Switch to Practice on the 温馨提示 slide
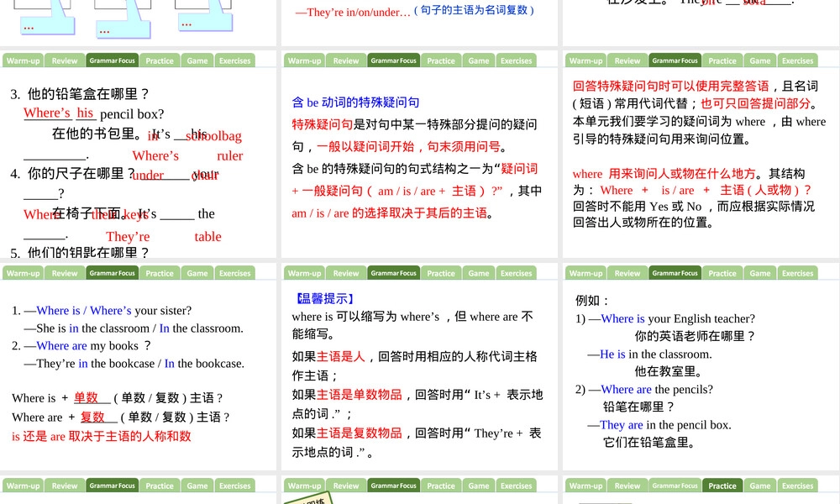 (x=441, y=273)
